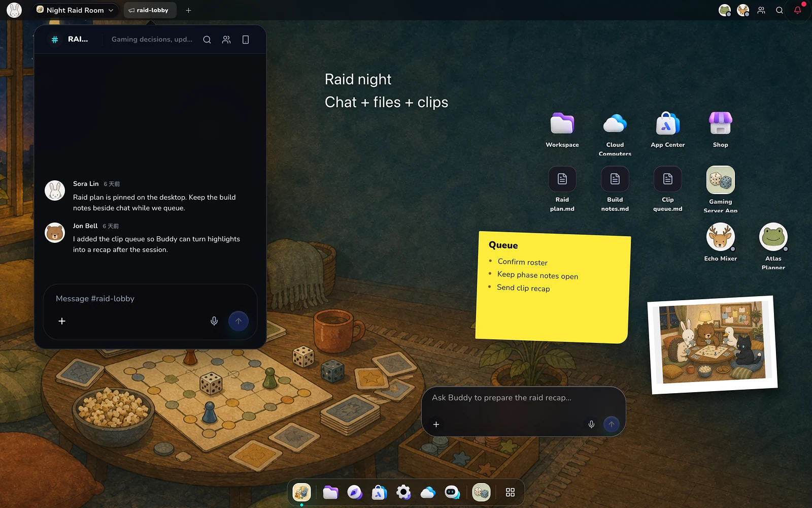Open the Shop icon
The height and width of the screenshot is (508, 812).
coord(720,124)
